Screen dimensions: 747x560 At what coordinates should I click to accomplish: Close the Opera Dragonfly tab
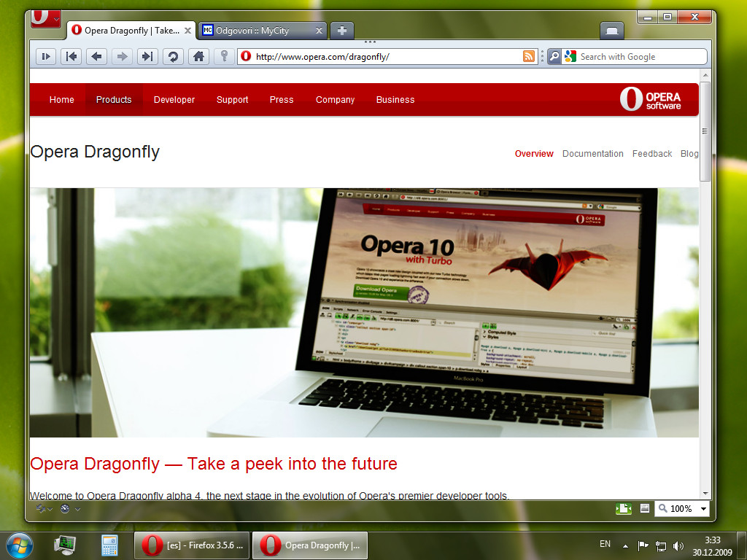pyautogui.click(x=187, y=31)
